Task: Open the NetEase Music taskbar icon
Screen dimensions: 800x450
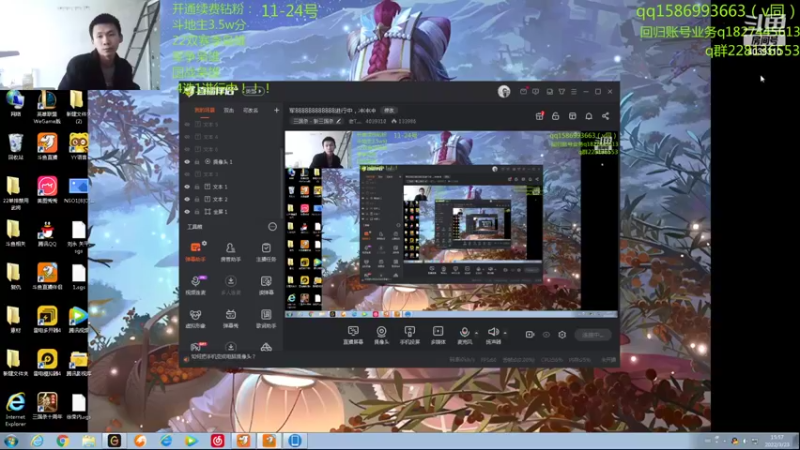Action: (x=217, y=441)
